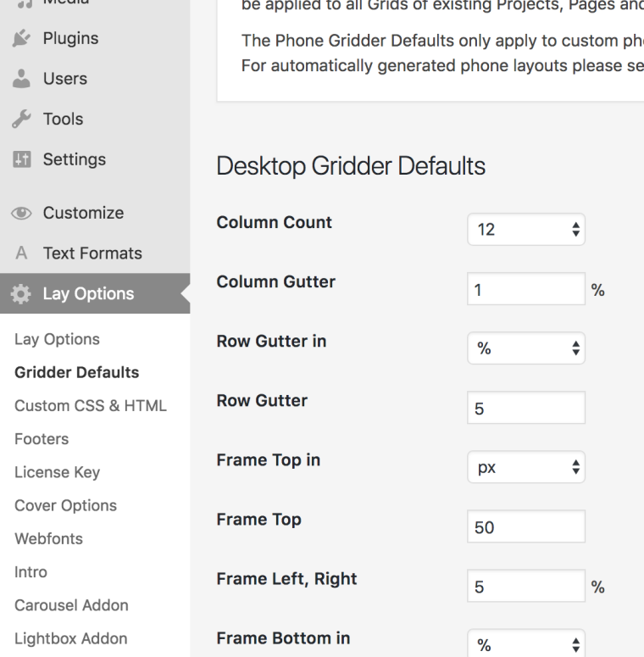The height and width of the screenshot is (657, 644).
Task: Open Custom CSS & HTML submenu item
Action: 91,406
